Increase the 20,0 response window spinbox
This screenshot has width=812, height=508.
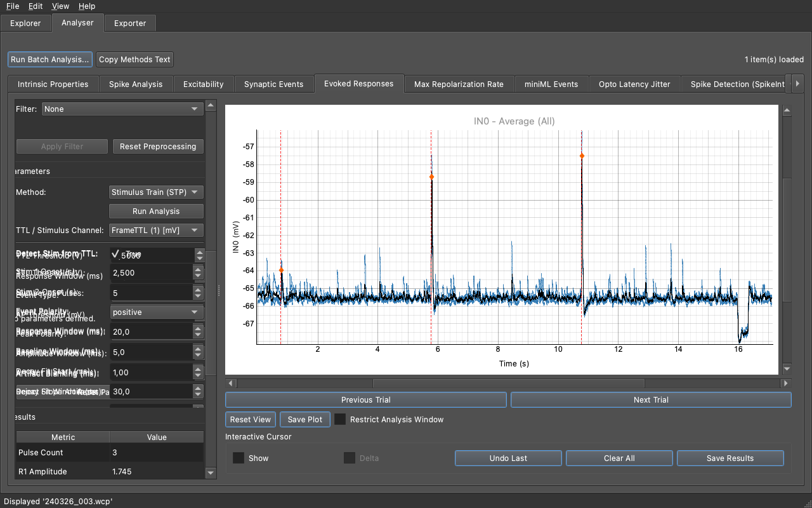(199, 328)
